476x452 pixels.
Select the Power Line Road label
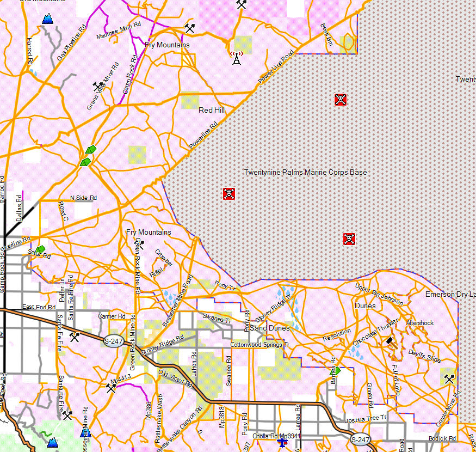pyautogui.click(x=276, y=66)
